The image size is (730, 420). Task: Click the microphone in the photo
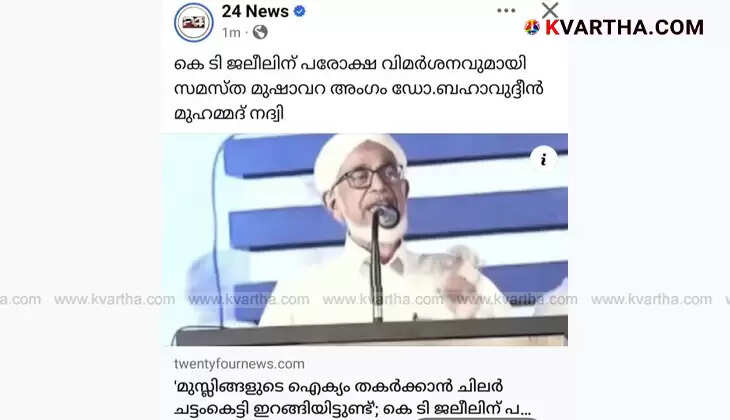click(388, 217)
